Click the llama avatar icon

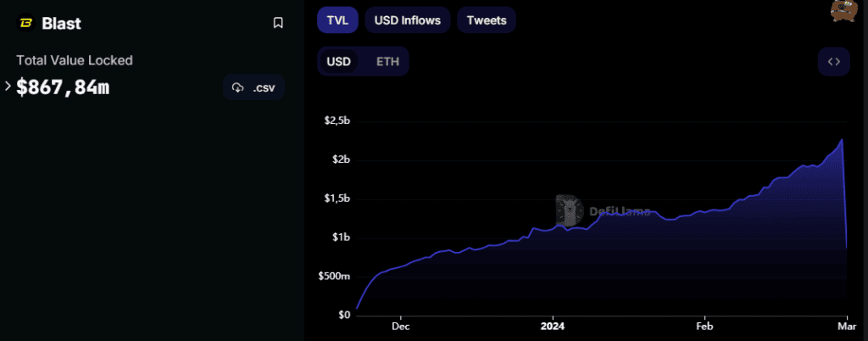[x=843, y=11]
